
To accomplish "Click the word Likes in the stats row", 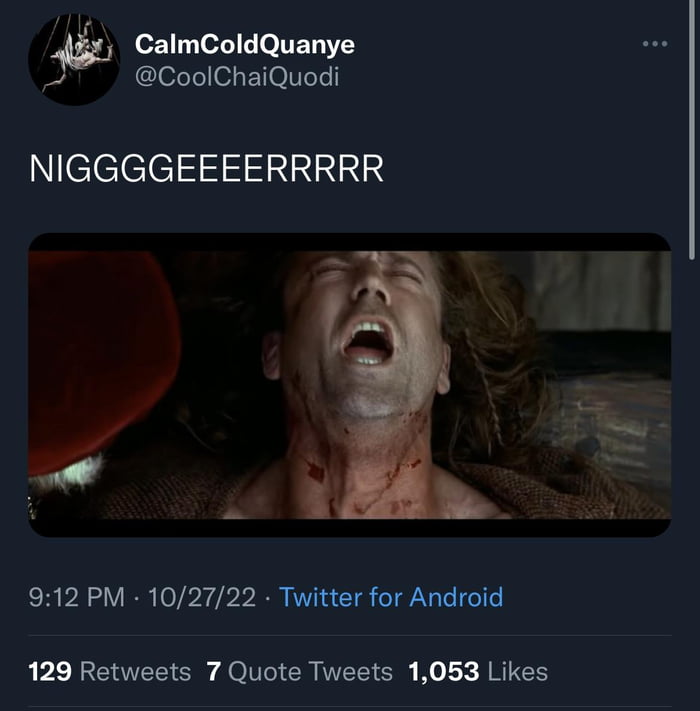I will [518, 671].
